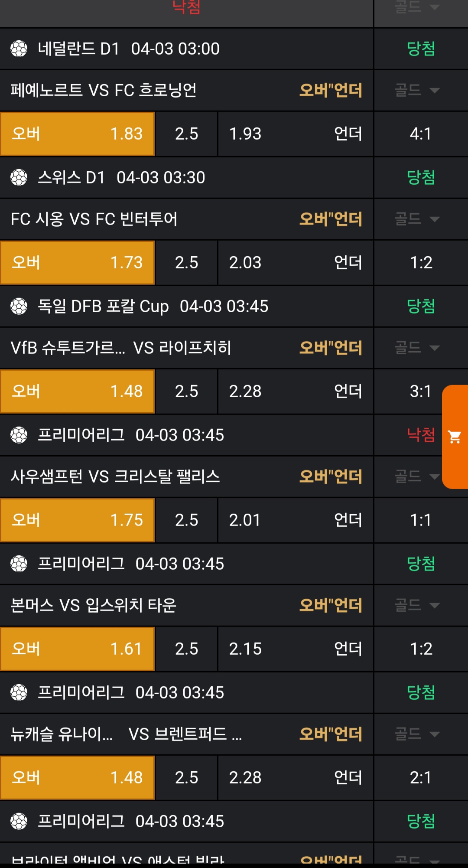468x868 pixels.
Task: Expand 골드 dropdown in 본머스 row
Action: 417,605
